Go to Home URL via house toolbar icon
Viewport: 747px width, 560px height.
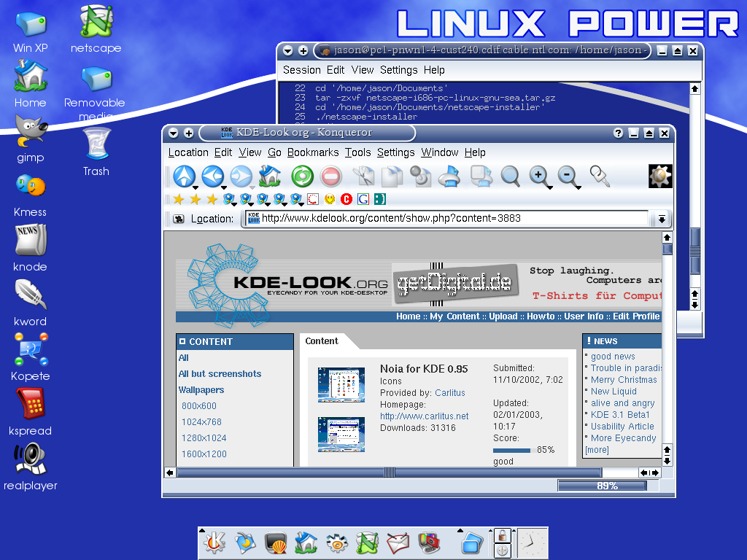tap(270, 176)
